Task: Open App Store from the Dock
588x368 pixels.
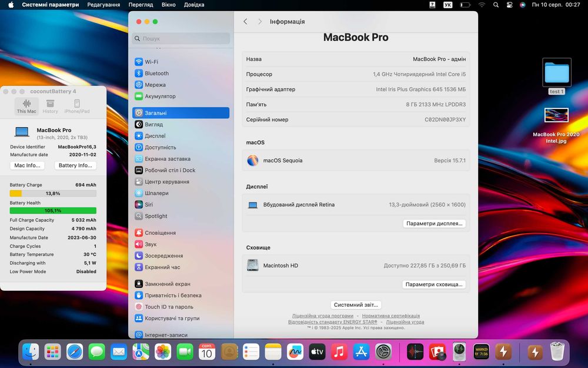Action: (361, 352)
